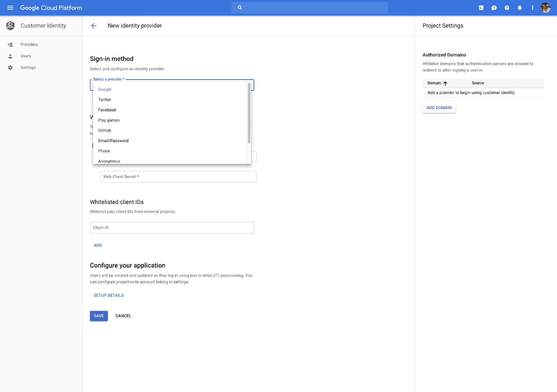Click the search magnifier icon
This screenshot has height=392, width=557.
click(x=240, y=8)
